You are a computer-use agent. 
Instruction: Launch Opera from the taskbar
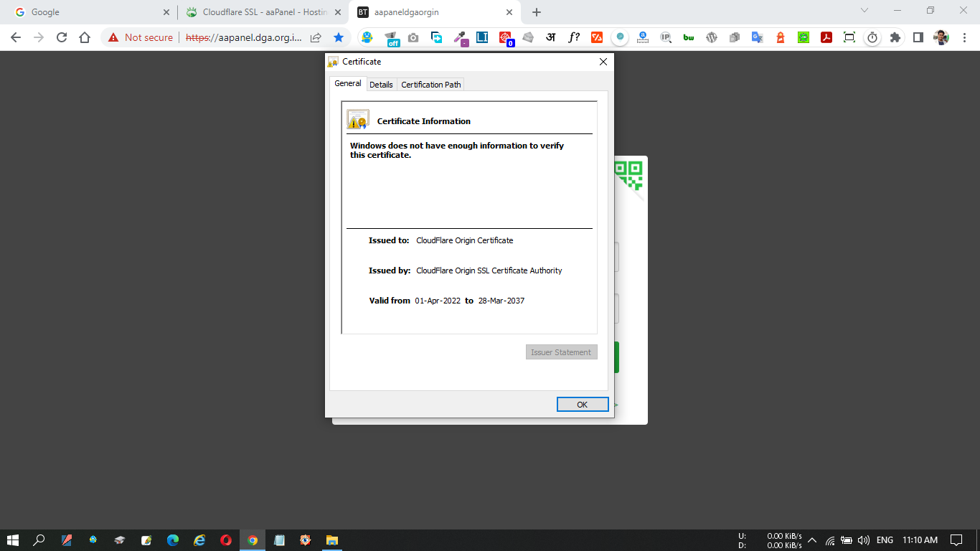coord(226,540)
